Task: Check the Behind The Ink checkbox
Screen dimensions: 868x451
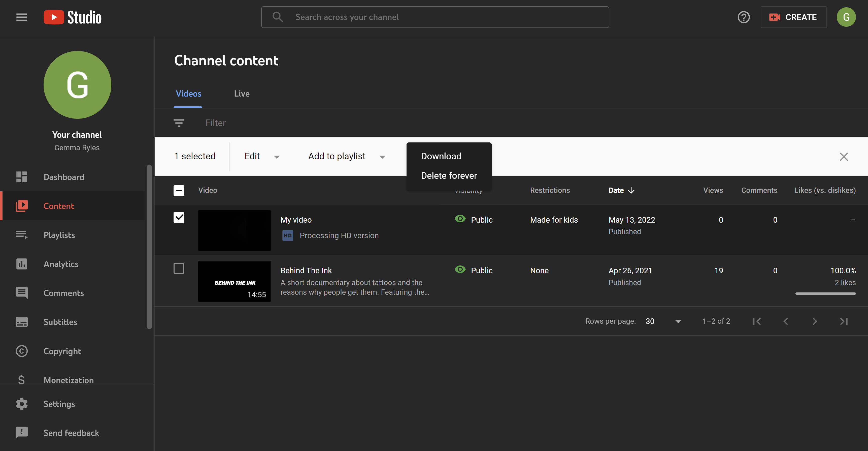Action: [x=179, y=268]
